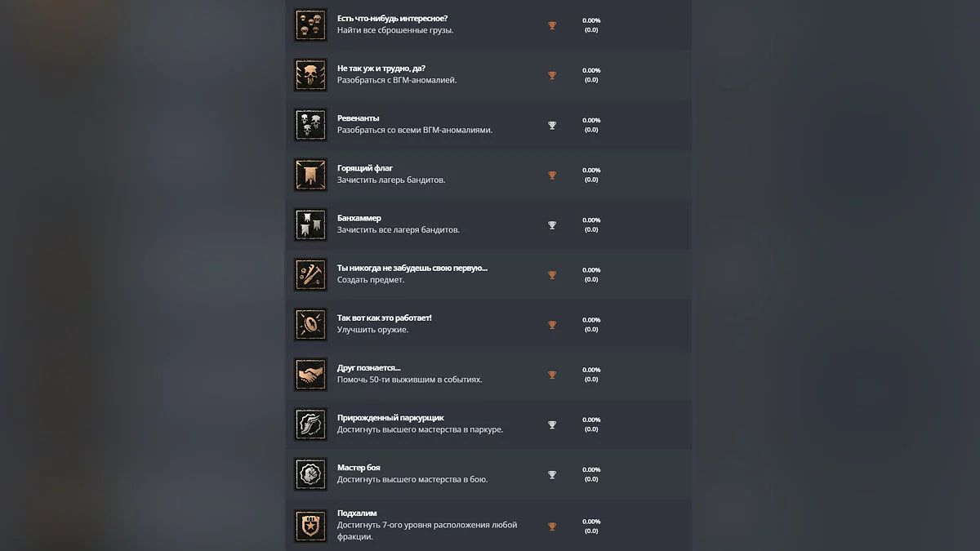The image size is (980, 551).
Task: Click the 'Помочь 50-ти выжившим в событиях' description
Action: (x=409, y=380)
